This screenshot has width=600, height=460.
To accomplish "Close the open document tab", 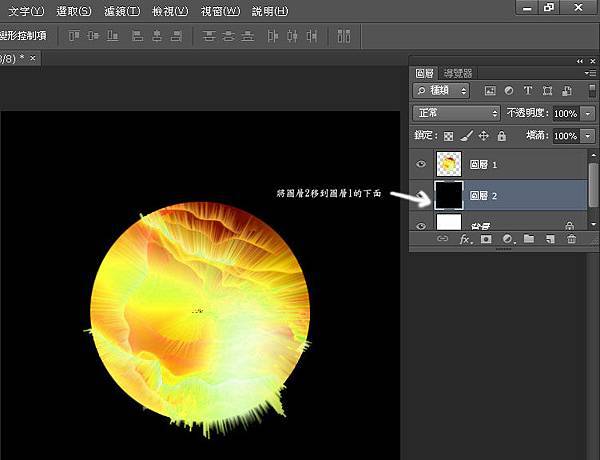I will click(32, 58).
